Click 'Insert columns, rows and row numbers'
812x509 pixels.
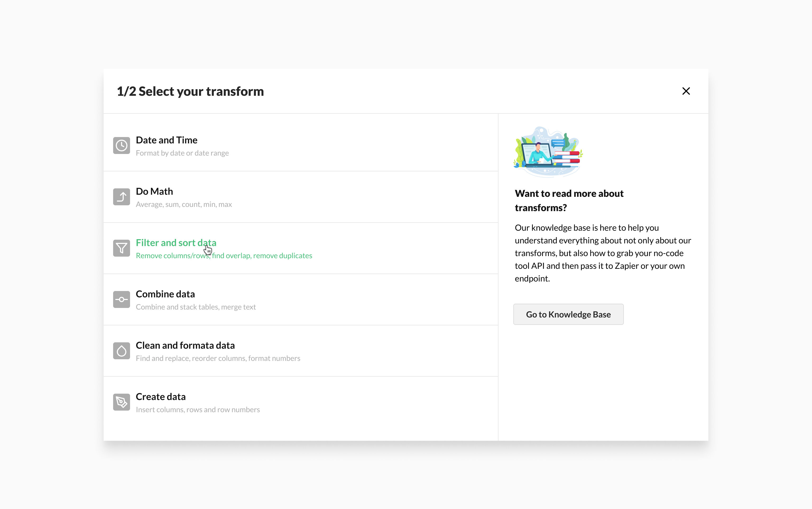coord(197,410)
